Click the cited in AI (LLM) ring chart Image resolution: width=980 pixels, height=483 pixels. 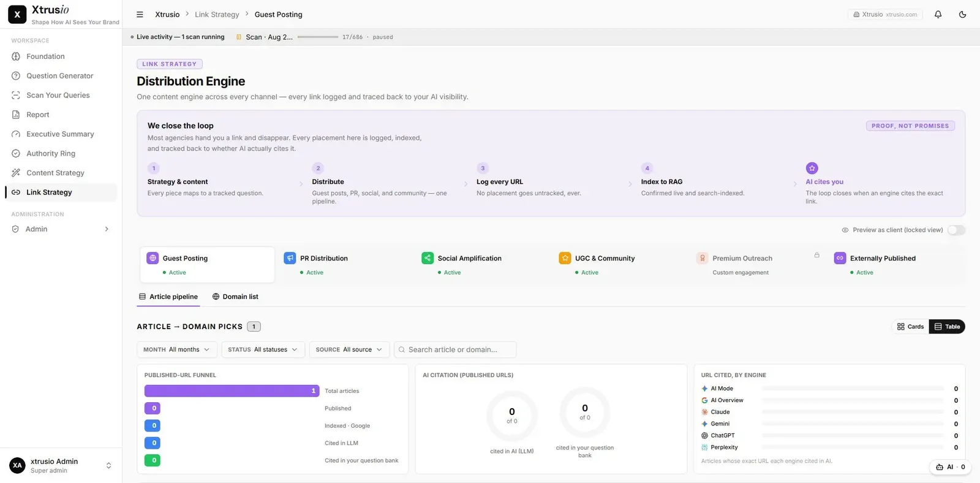click(x=512, y=416)
